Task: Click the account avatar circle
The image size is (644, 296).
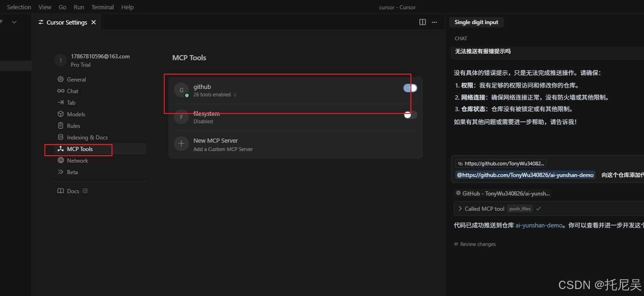Action: coord(61,61)
